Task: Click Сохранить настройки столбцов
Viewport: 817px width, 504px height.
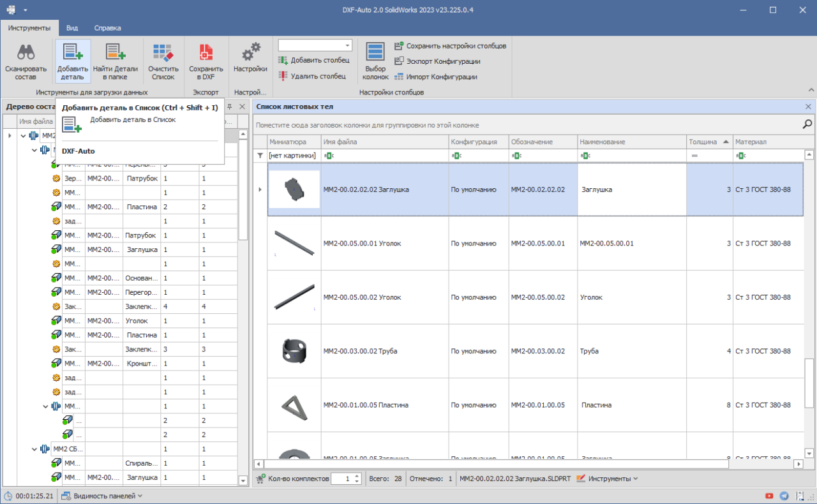Action: pos(450,46)
